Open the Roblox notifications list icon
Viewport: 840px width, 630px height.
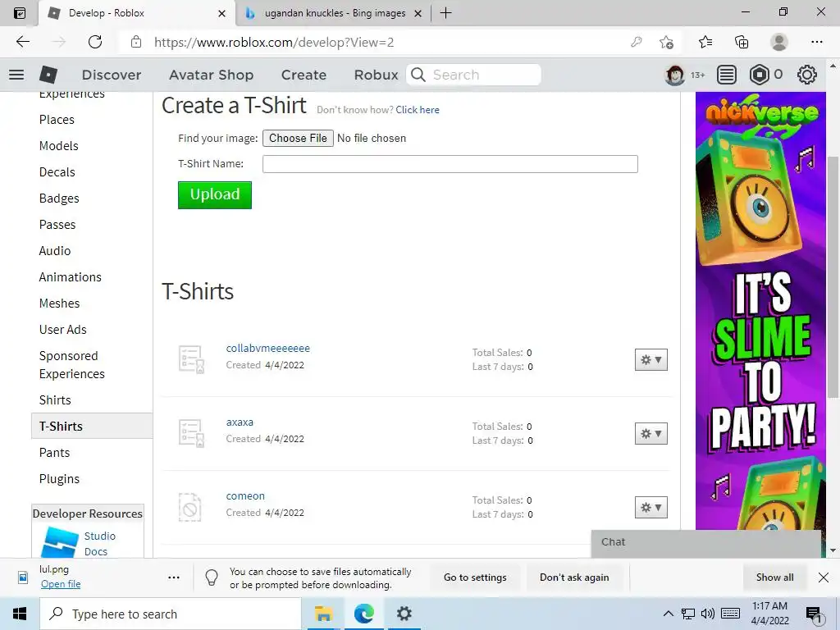coord(727,75)
